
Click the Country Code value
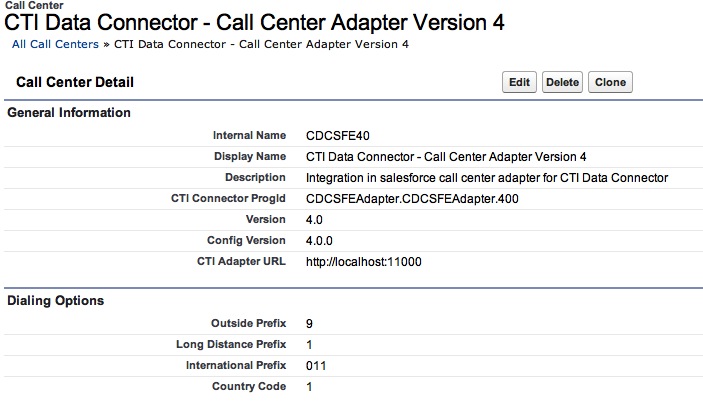(x=310, y=386)
